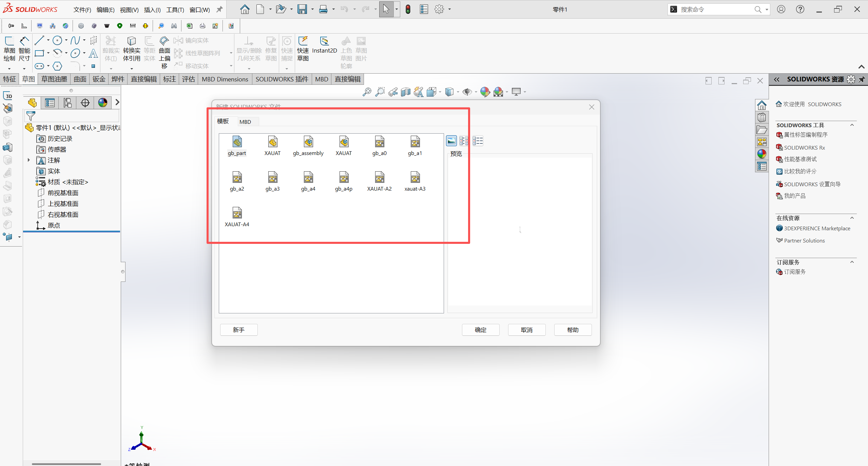868x466 pixels.
Task: Choose the gb_a3 drawing template
Action: pos(272,178)
